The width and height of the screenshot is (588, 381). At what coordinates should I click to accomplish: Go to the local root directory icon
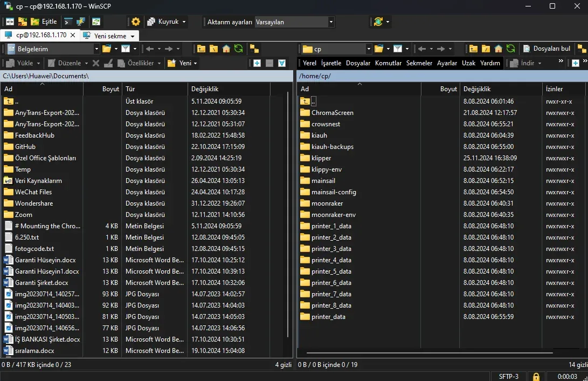pyautogui.click(x=214, y=49)
